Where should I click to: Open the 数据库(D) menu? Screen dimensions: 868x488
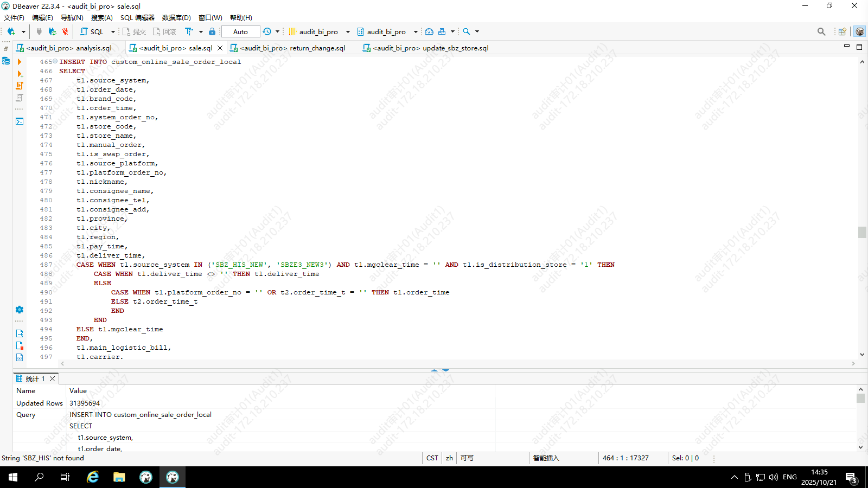[176, 18]
